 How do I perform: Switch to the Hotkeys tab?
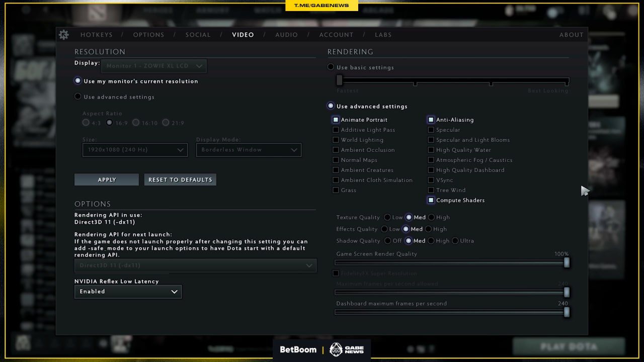click(97, 35)
